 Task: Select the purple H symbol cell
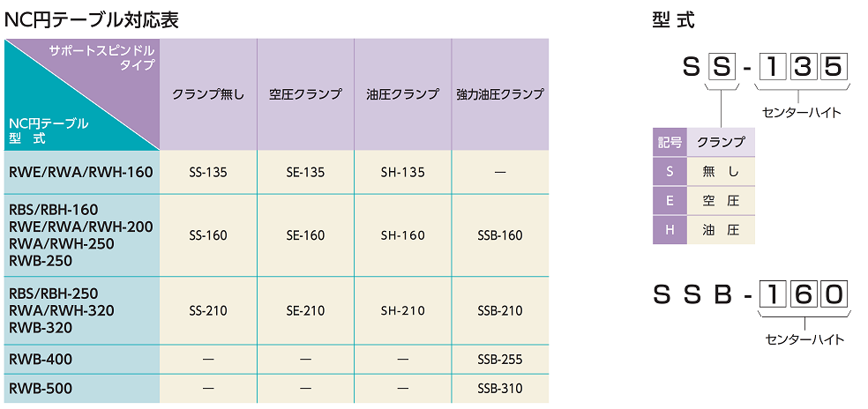click(x=670, y=230)
